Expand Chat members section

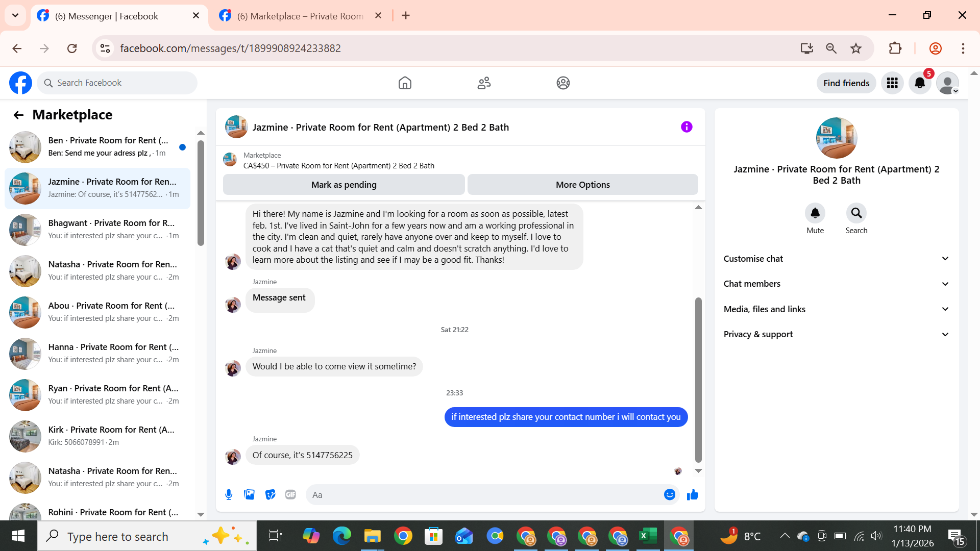pyautogui.click(x=836, y=284)
